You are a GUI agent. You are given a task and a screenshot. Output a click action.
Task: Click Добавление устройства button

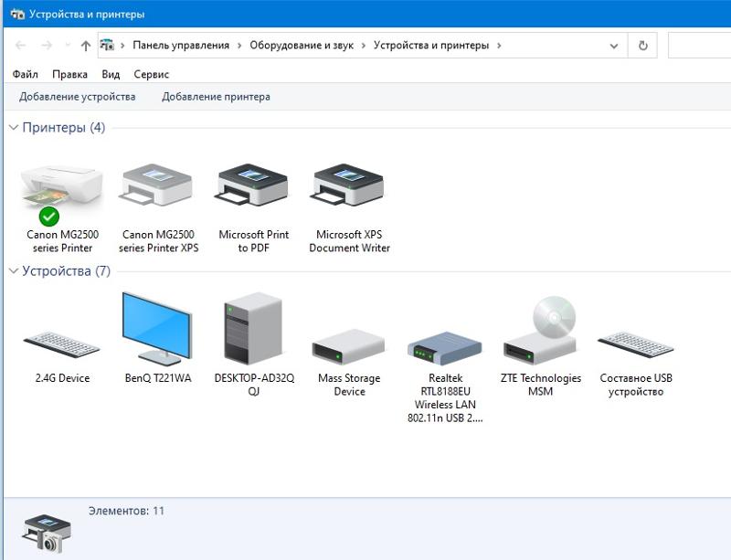[x=78, y=97]
